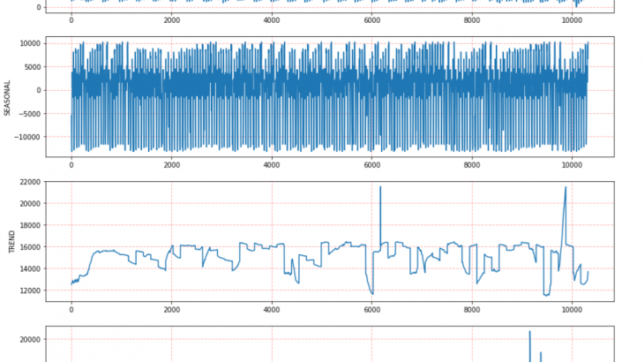Click SEASONAL plot's 2000 x-axis tick
Screen dimensions: 644x362
click(x=172, y=165)
